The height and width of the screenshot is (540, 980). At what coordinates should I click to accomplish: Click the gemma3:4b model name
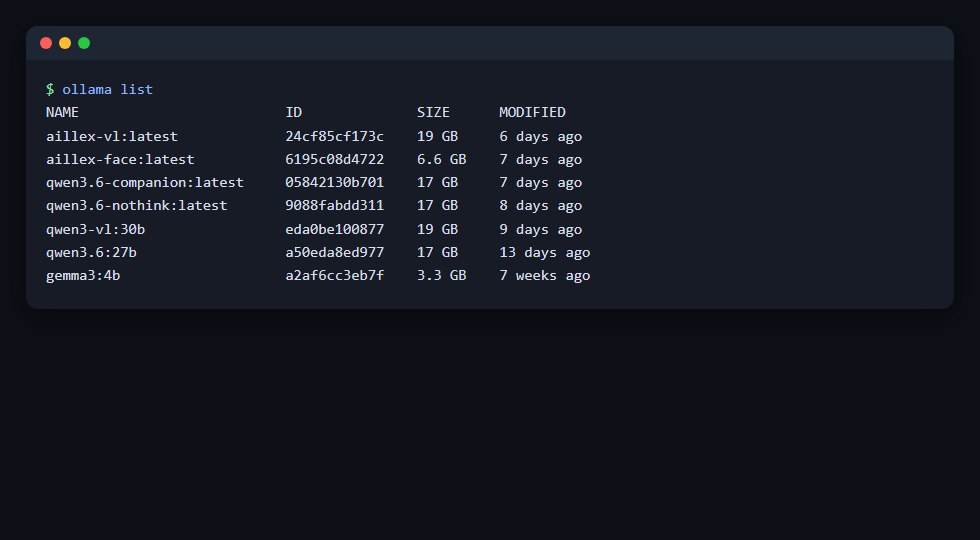click(x=83, y=276)
